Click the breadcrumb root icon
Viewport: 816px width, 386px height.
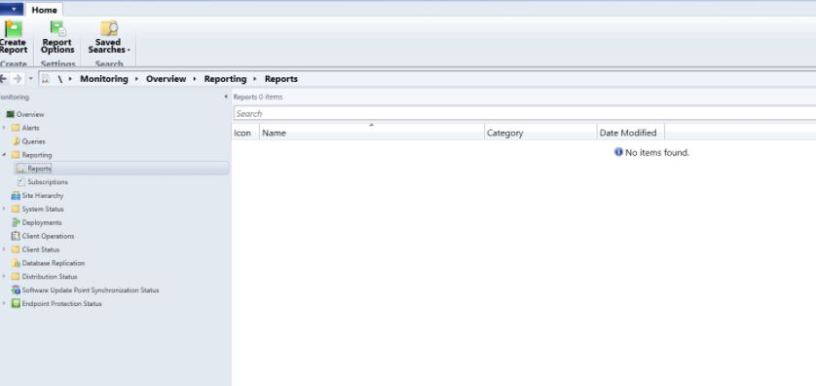point(46,79)
